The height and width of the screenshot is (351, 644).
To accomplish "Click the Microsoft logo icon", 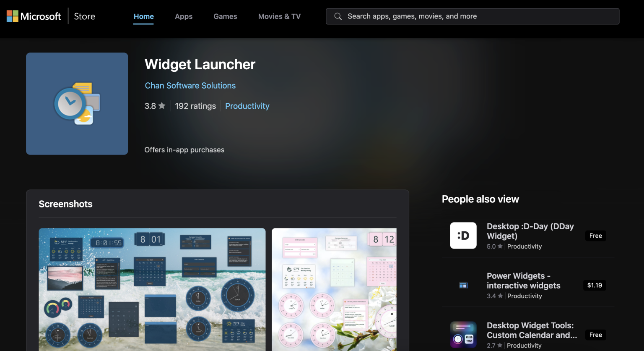I will (13, 16).
